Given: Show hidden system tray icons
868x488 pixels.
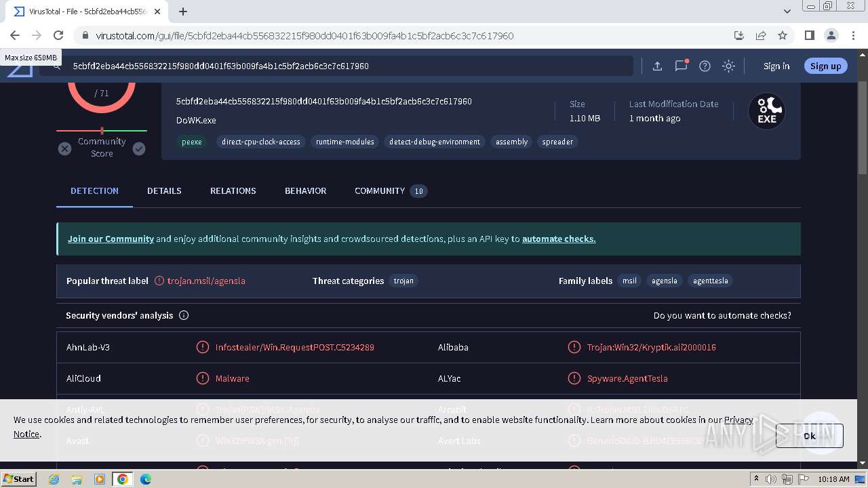Looking at the screenshot, I should coord(756,479).
